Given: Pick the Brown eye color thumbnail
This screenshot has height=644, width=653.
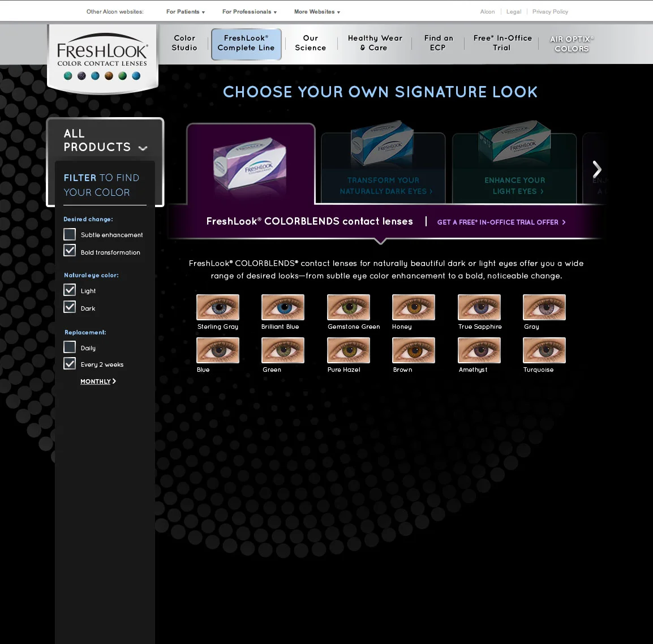Looking at the screenshot, I should pos(414,350).
